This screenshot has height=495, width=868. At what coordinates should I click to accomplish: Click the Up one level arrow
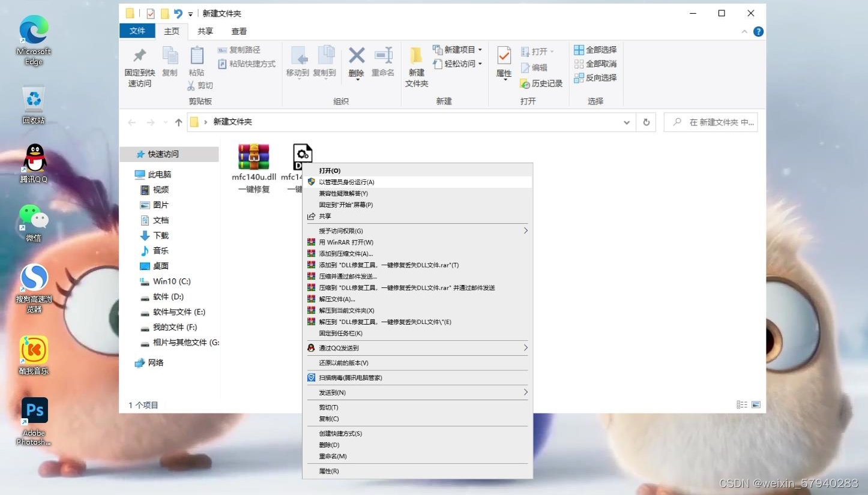[x=178, y=122]
